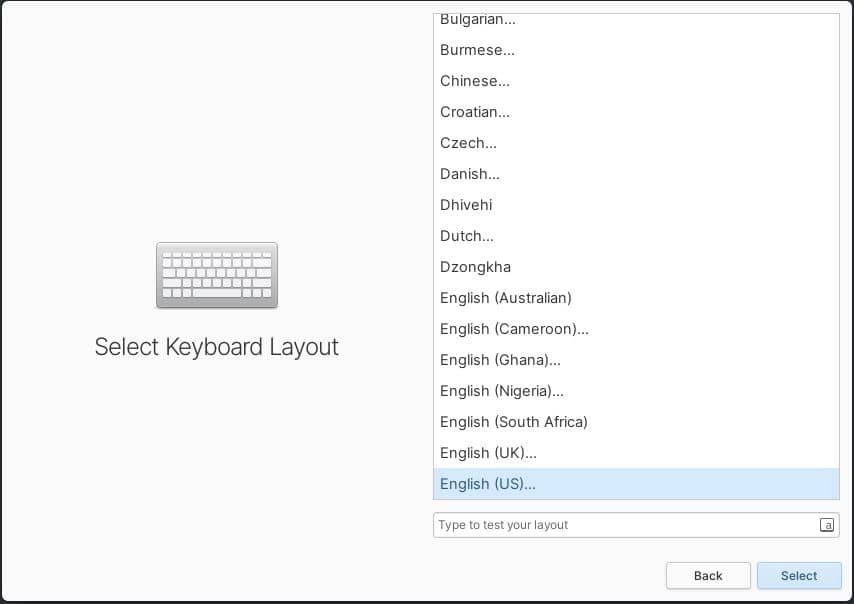Go back with the Back button

point(708,576)
